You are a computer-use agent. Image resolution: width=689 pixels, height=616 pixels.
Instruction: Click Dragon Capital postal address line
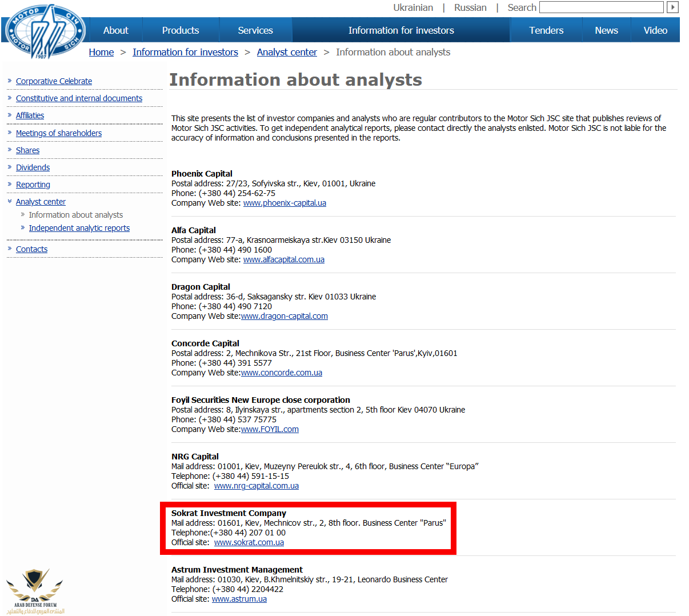coord(274,297)
